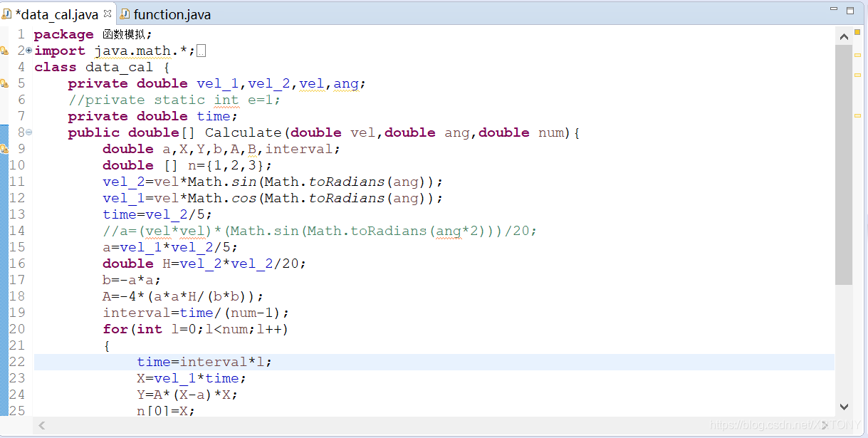Click line number 14 in the gutter
868x438 pixels.
(x=16, y=231)
